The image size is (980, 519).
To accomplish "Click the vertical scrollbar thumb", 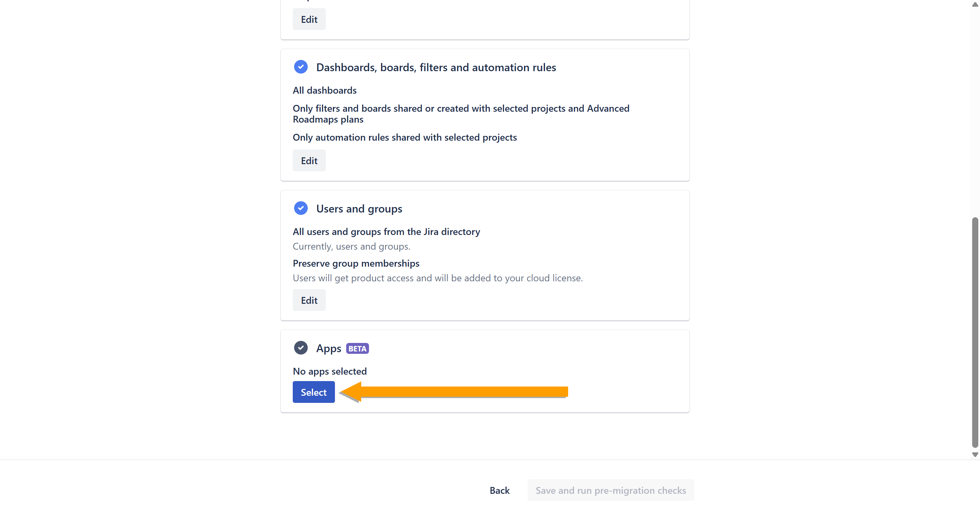I will pos(975,332).
